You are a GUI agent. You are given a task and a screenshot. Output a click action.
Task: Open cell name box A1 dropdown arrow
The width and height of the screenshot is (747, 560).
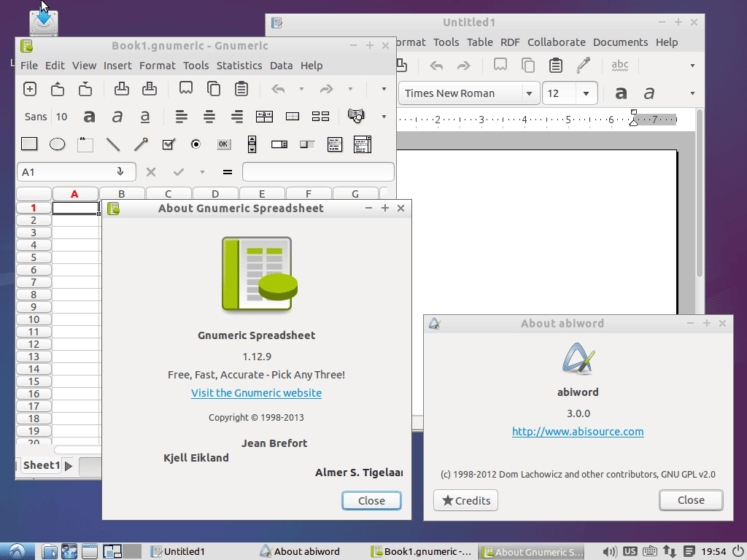pos(120,171)
